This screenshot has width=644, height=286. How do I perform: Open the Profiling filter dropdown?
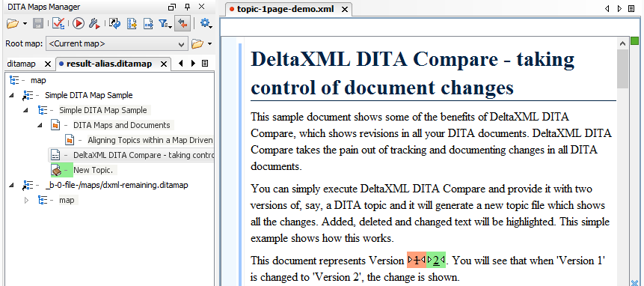(x=165, y=24)
